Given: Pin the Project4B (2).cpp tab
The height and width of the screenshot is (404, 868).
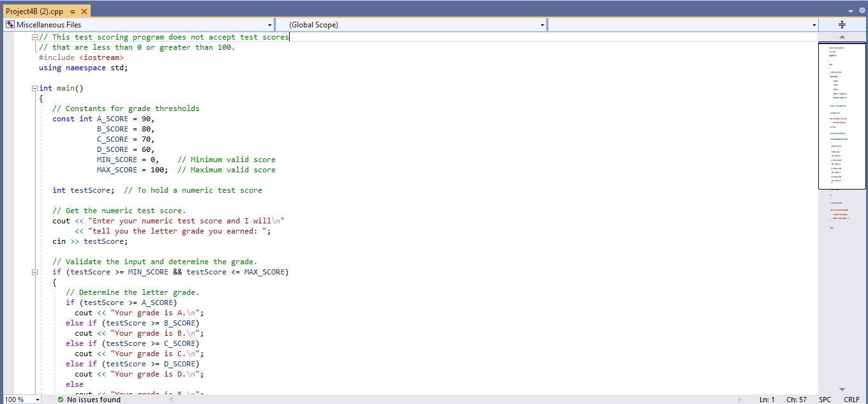Looking at the screenshot, I should click(x=72, y=11).
